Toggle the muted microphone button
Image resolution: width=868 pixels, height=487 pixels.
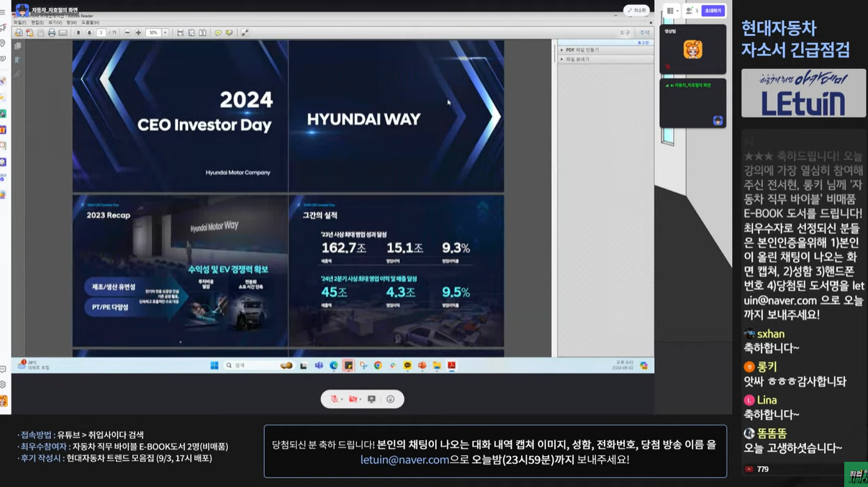coord(334,399)
